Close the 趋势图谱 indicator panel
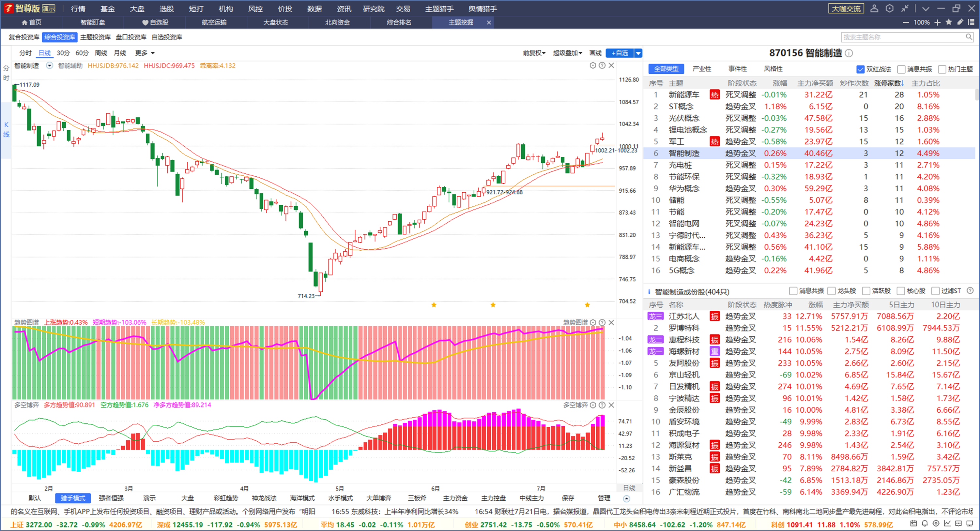This screenshot has height=531, width=980. pos(611,322)
